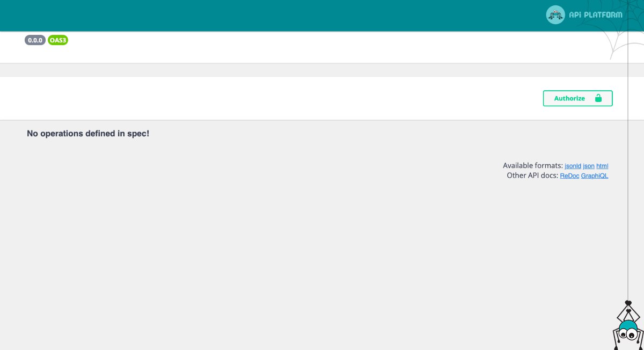Launch the GraphiQL docs link
Screen dimensions: 644x350
(595, 176)
